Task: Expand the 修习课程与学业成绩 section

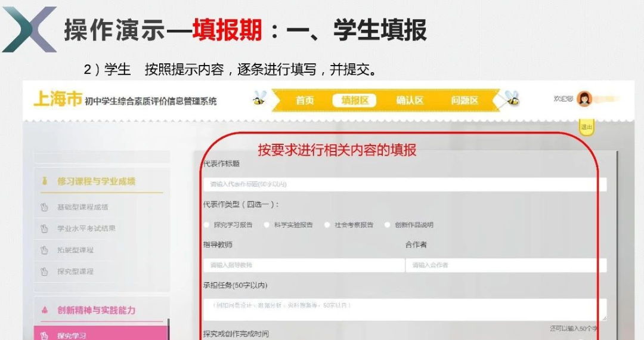Action: click(97, 181)
